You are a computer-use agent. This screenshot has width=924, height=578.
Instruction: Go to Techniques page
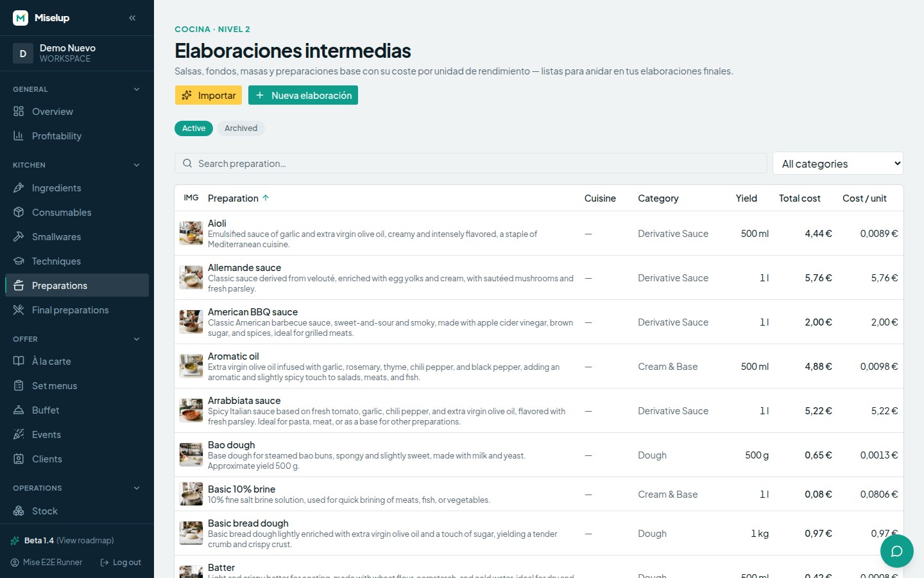coord(77,261)
